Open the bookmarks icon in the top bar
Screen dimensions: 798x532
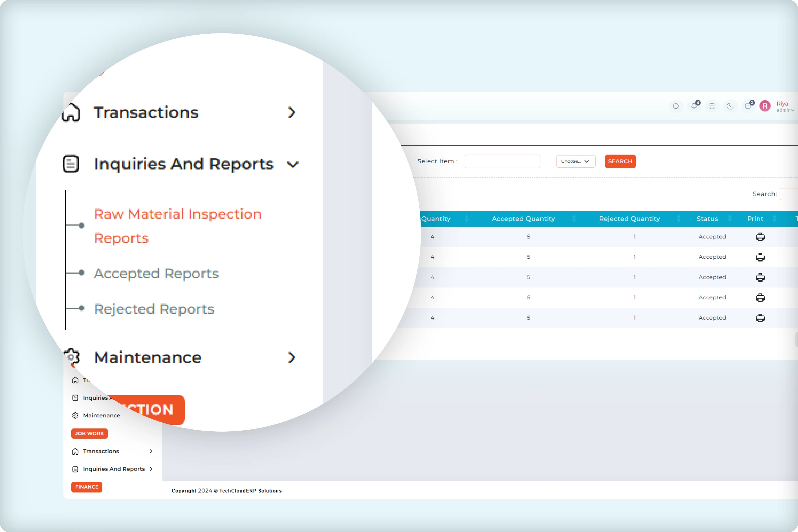712,106
